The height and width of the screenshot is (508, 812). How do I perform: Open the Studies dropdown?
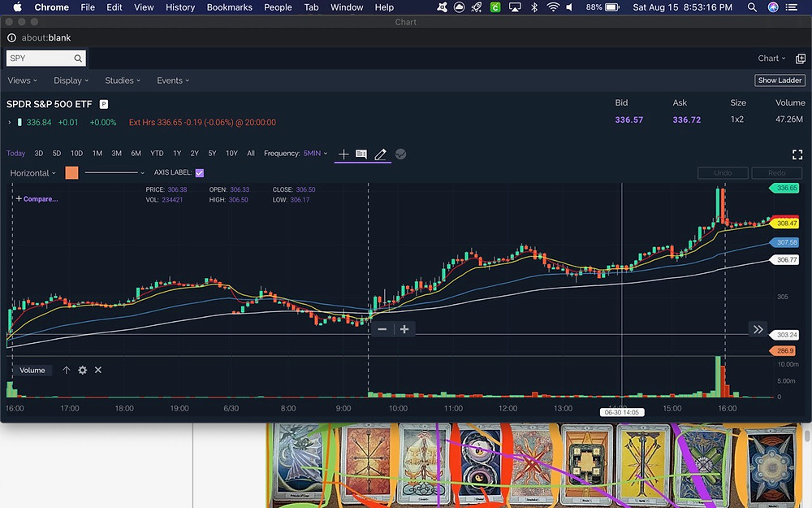(x=123, y=80)
